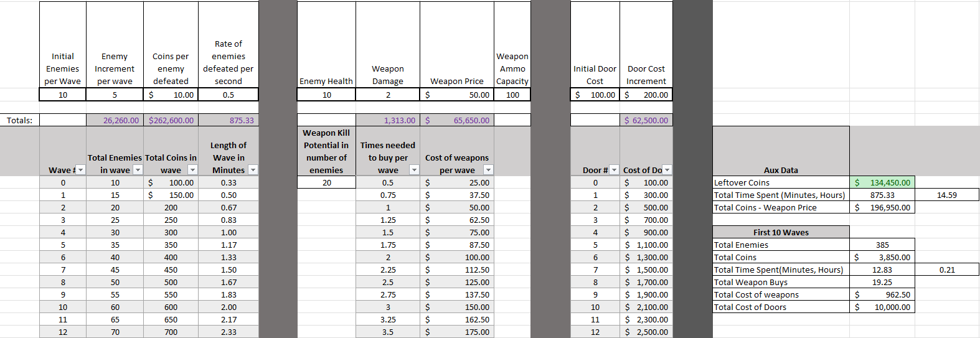980x338 pixels.
Task: Select the total coins in wave cell '700'
Action: pos(171,332)
